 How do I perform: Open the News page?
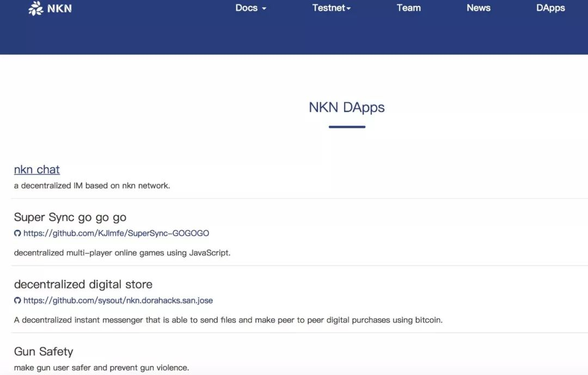pos(479,8)
